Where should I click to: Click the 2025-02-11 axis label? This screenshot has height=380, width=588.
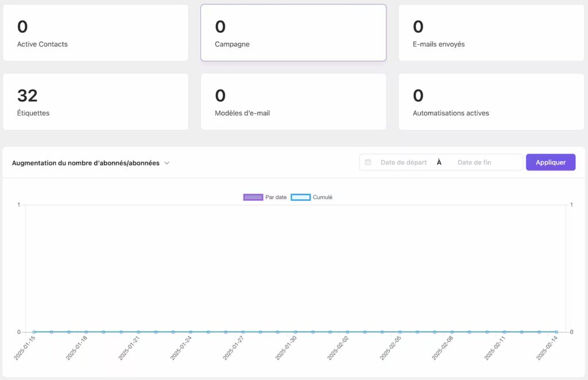(x=494, y=348)
